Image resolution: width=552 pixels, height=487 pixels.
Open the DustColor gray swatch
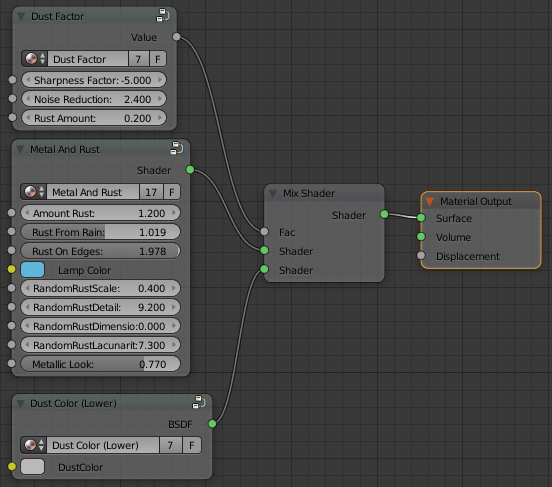click(32, 467)
